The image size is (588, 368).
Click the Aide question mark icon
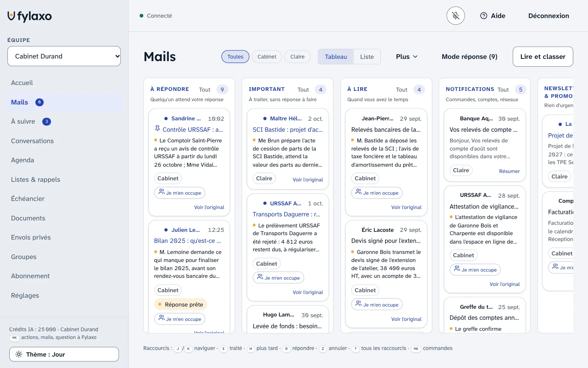coord(484,16)
